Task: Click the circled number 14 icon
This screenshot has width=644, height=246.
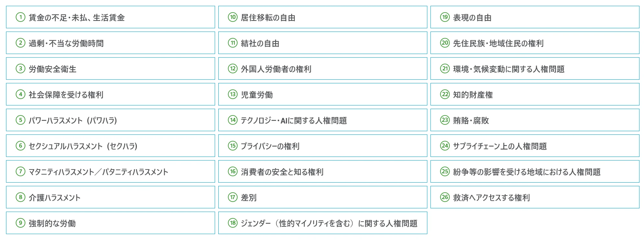Action: [233, 120]
